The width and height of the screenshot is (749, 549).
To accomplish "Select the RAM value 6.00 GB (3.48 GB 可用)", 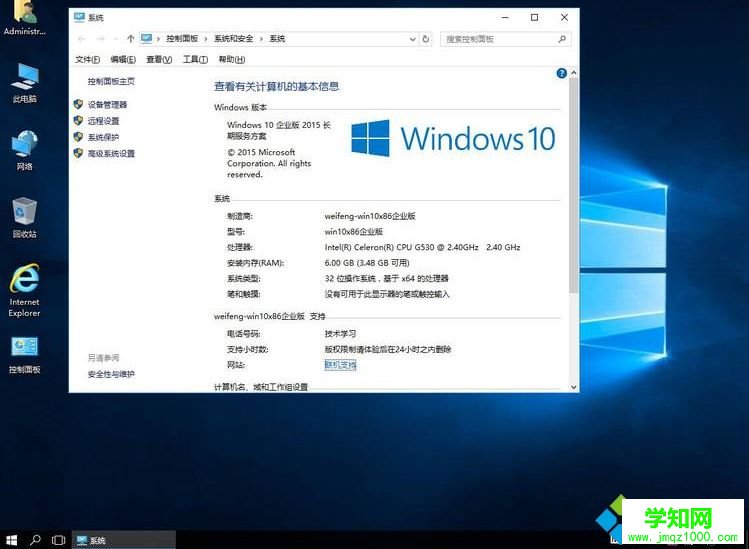I will 367,263.
